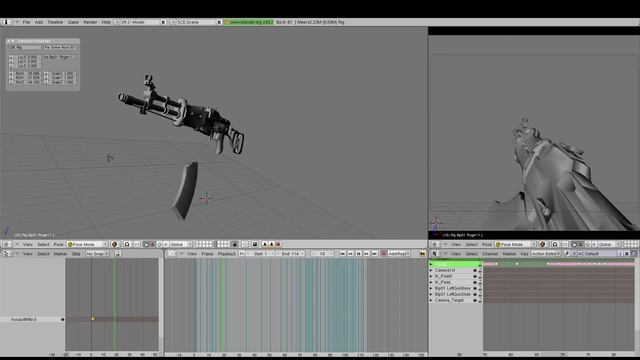The image size is (640, 360).
Task: Open the pivot point selector in left 3D view
Action: 127,244
